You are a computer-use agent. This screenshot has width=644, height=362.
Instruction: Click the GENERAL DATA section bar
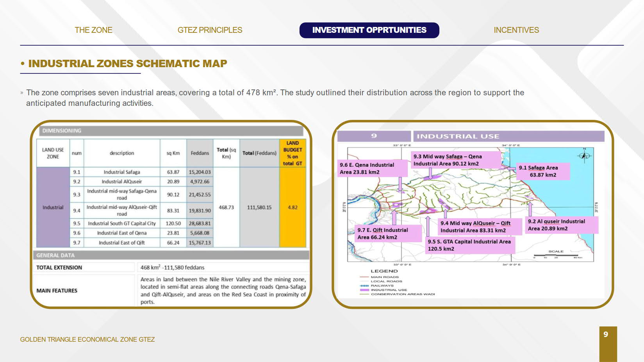coord(171,255)
